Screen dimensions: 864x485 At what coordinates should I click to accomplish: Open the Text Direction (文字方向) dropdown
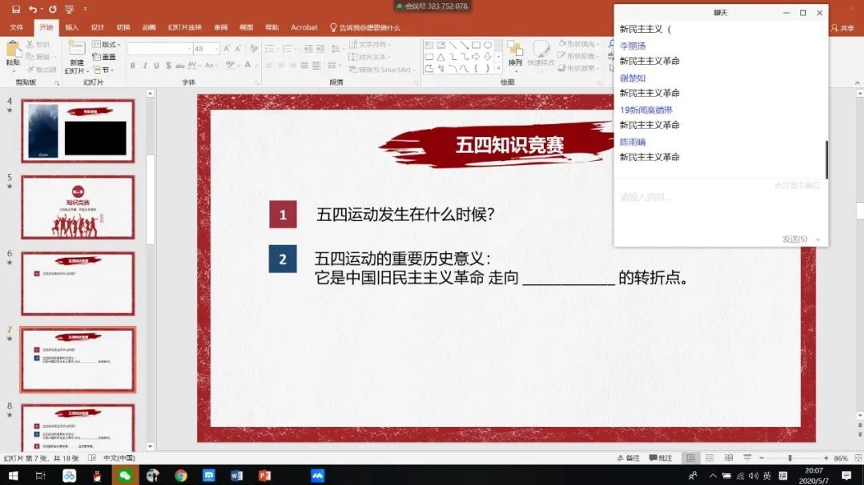pos(369,44)
